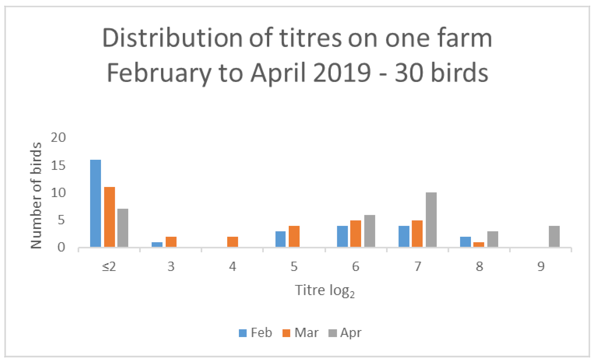Image resolution: width=595 pixels, height=364 pixels.
Task: Click the tall gray Apr bar at titre 7
Action: point(431,220)
